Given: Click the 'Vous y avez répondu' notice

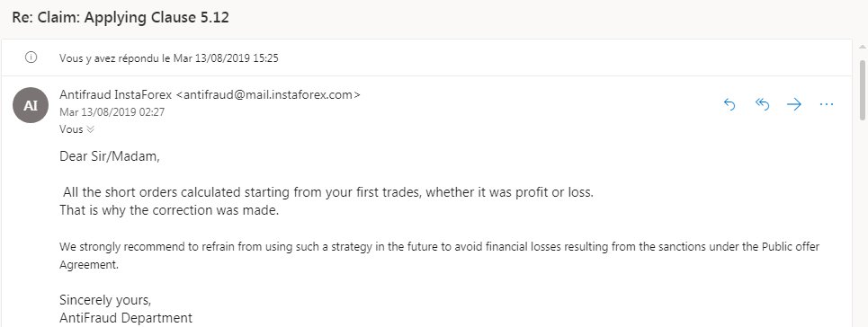Looking at the screenshot, I should click(169, 58).
